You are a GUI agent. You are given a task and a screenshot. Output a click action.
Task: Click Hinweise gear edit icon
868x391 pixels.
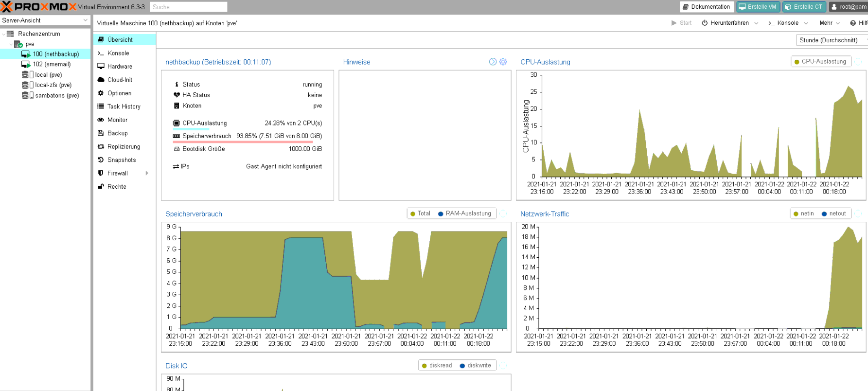[503, 62]
